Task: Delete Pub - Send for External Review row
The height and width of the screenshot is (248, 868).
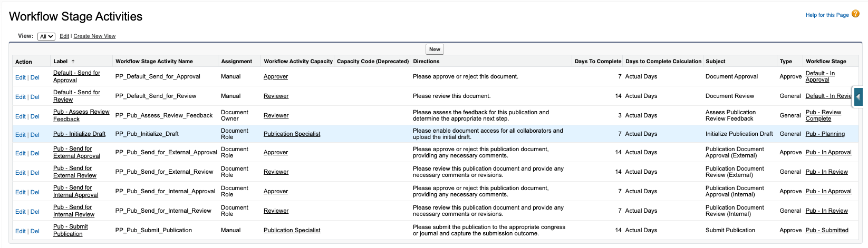Action: pyautogui.click(x=35, y=173)
